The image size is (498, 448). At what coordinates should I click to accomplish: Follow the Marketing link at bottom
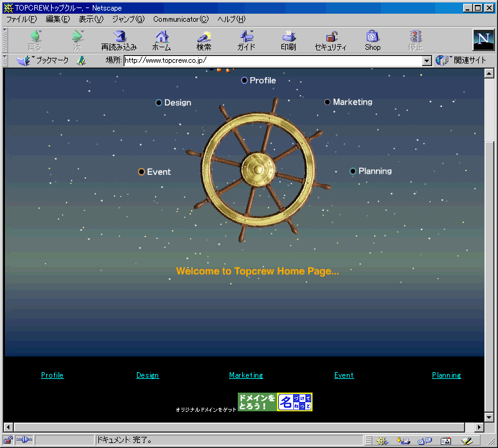click(x=246, y=375)
